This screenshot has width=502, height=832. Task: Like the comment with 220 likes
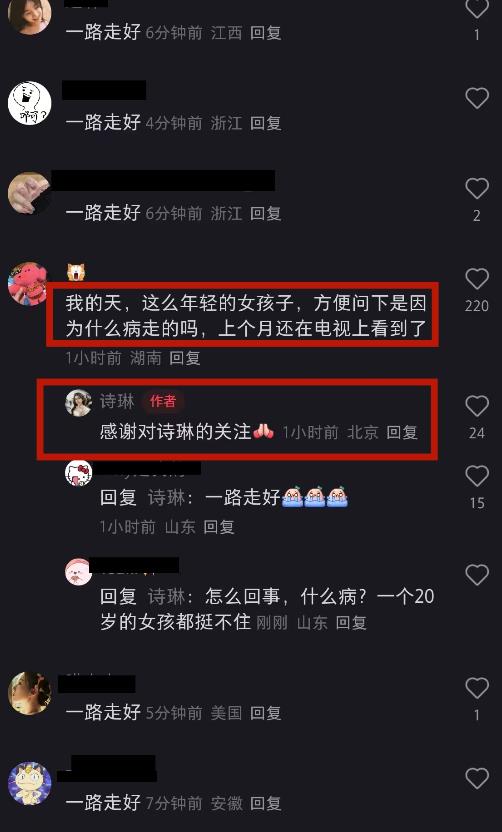pyautogui.click(x=477, y=279)
